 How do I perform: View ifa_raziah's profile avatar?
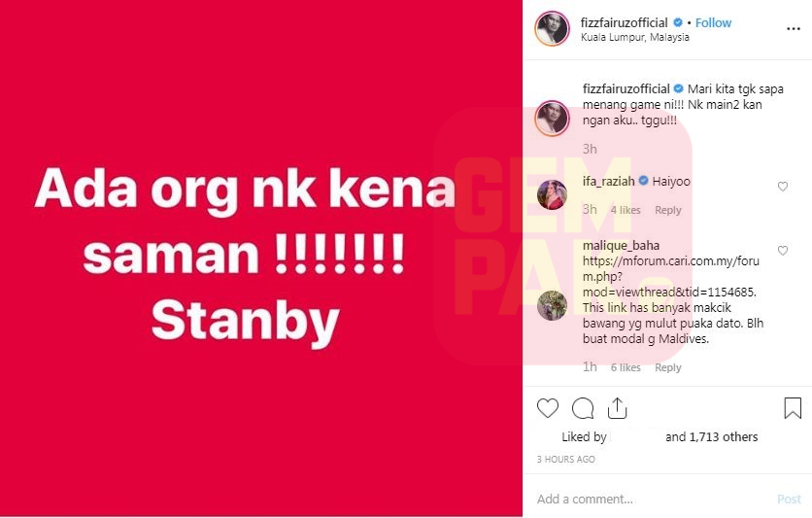point(552,194)
